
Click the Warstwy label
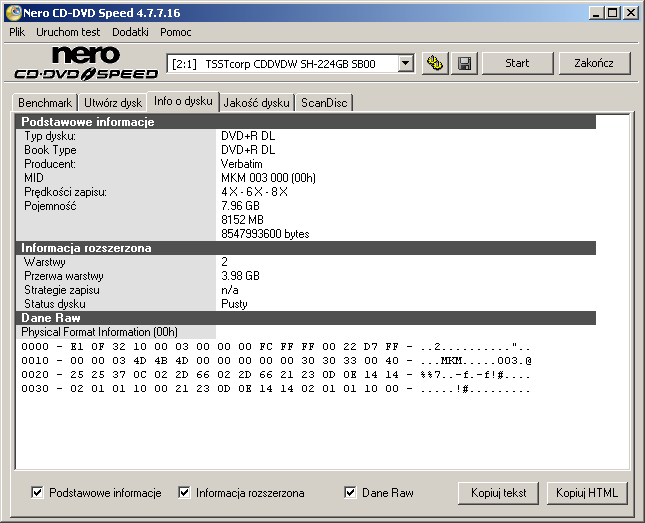[44, 262]
